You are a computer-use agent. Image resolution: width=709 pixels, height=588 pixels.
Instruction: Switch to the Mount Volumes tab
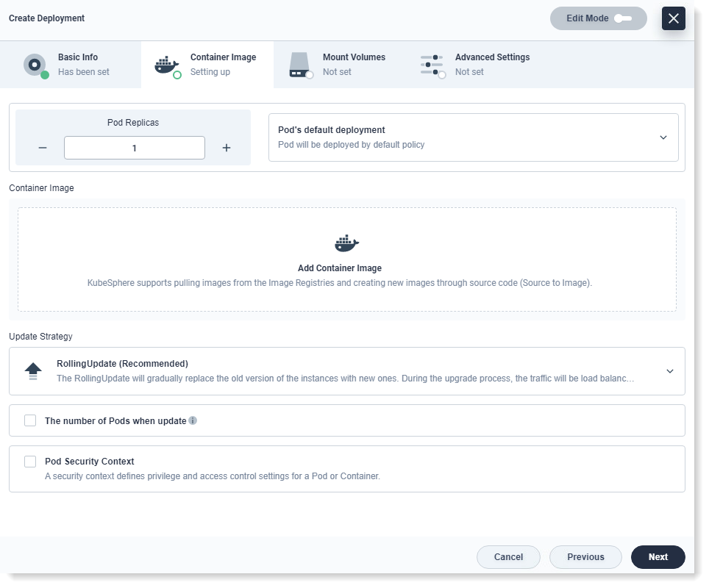[x=340, y=65]
